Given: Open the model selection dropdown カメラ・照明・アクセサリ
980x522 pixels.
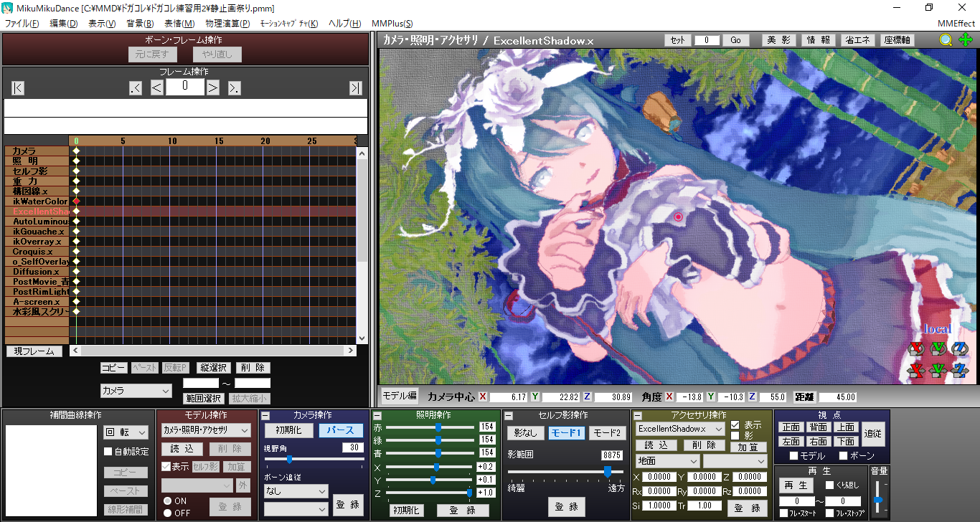Looking at the screenshot, I should click(206, 430).
